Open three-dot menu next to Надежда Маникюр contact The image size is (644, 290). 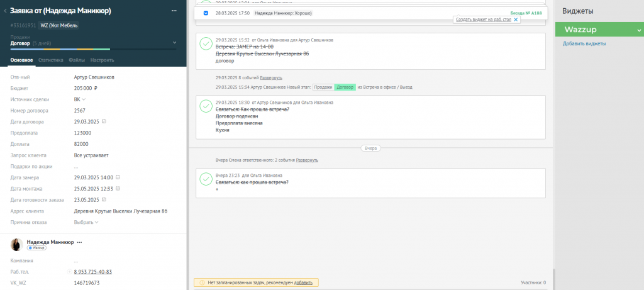(x=79, y=242)
